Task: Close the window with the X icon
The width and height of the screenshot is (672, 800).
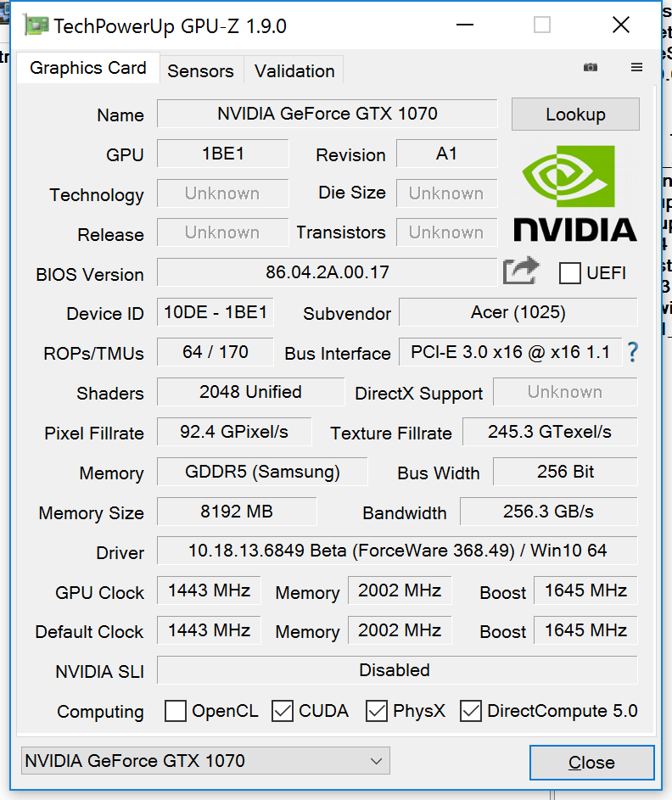Action: 621,25
